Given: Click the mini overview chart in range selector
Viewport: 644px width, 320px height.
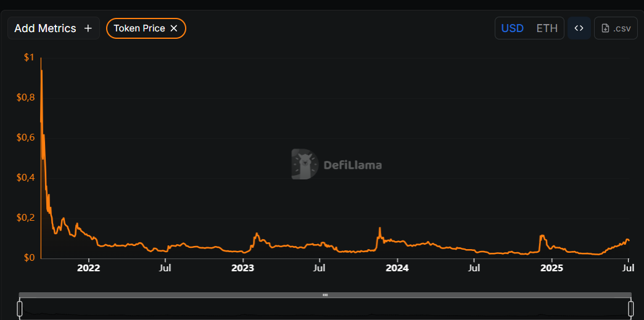Looking at the screenshot, I should [325, 309].
